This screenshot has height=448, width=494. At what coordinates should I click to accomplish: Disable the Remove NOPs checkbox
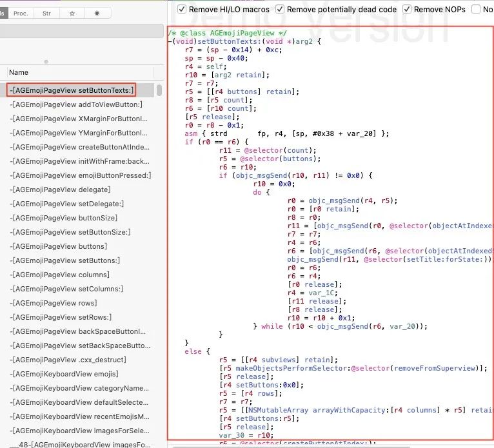(407, 10)
